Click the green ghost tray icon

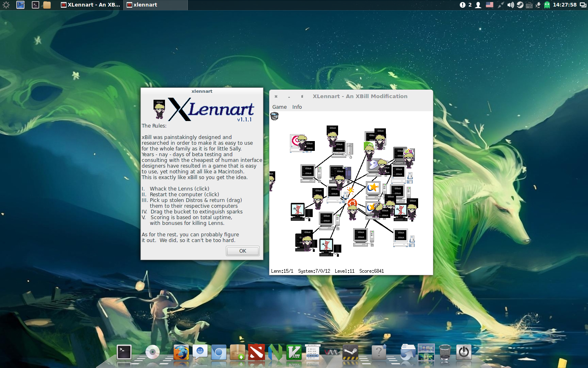[x=547, y=5]
